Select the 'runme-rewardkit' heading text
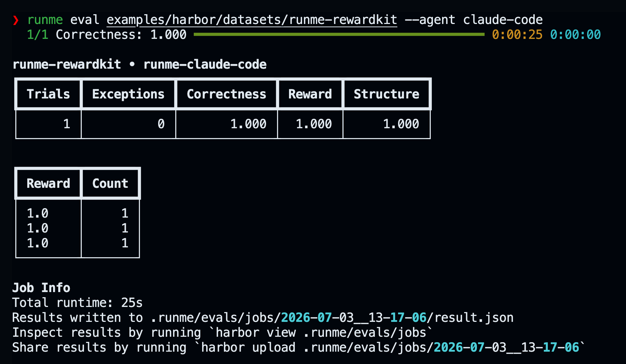 point(67,64)
